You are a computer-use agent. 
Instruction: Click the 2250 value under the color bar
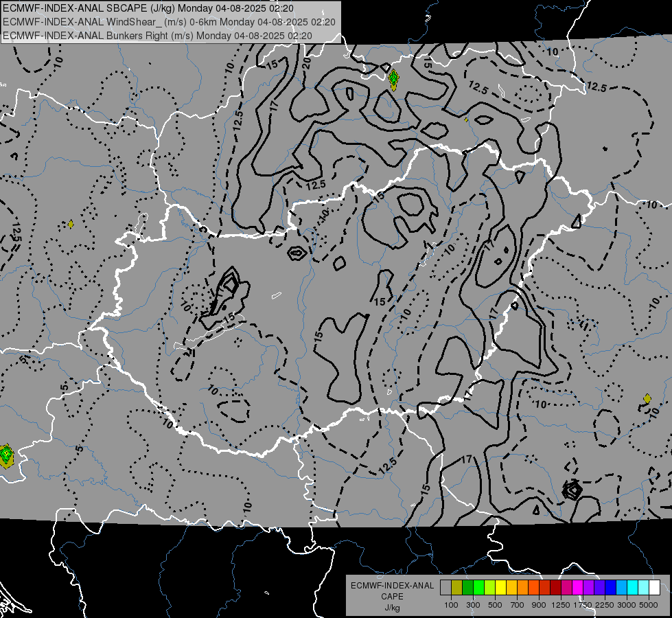tap(605, 605)
